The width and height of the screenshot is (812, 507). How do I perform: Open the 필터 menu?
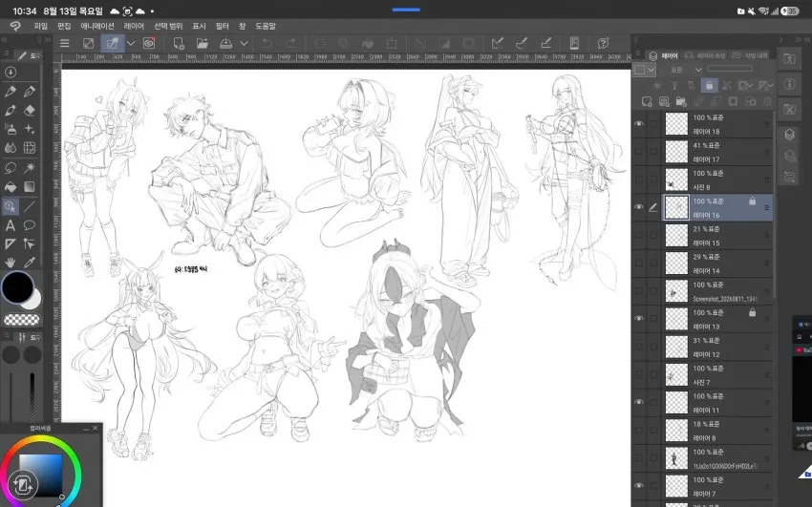click(223, 26)
